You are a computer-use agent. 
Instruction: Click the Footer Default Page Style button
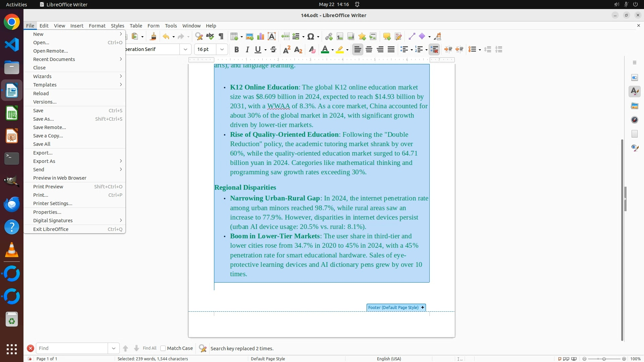[x=393, y=307]
